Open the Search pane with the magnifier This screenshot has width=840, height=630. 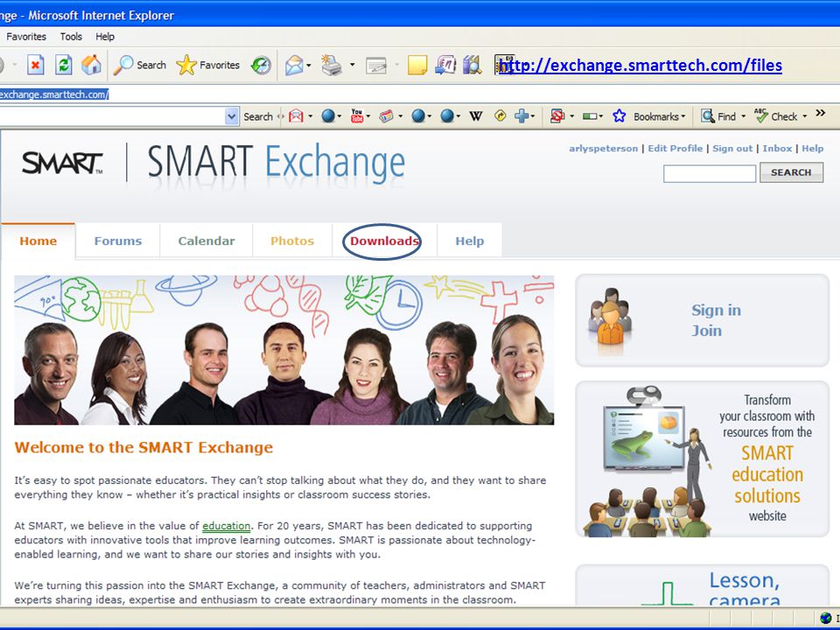pos(140,65)
